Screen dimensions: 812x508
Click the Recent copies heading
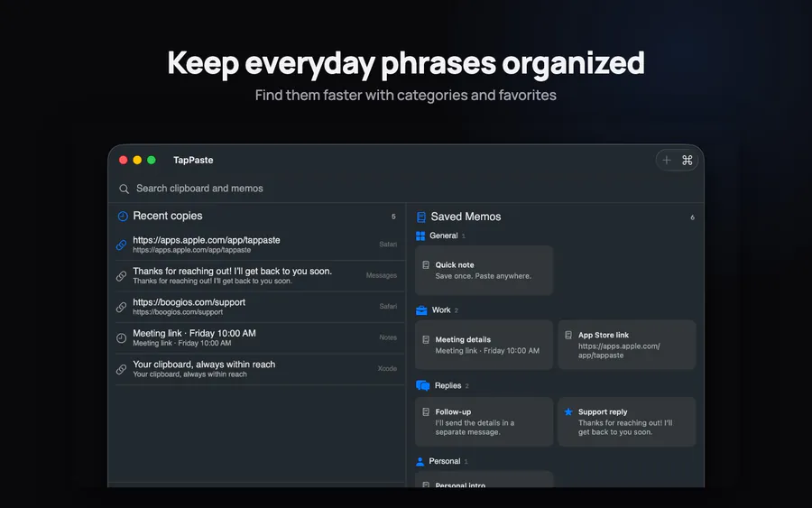pyautogui.click(x=167, y=216)
